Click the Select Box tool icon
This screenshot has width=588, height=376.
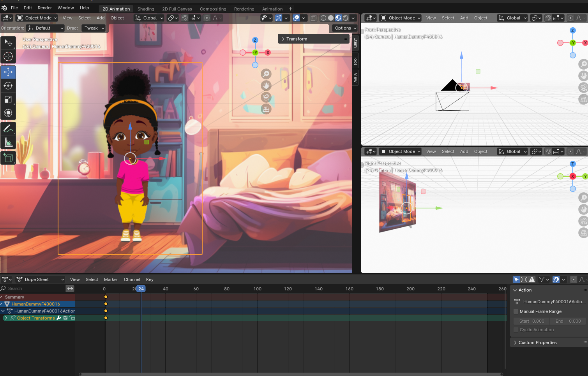[x=8, y=43]
